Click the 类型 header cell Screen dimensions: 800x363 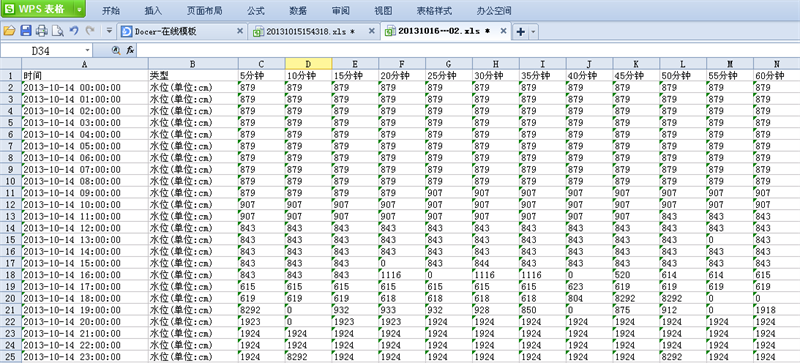coord(193,76)
